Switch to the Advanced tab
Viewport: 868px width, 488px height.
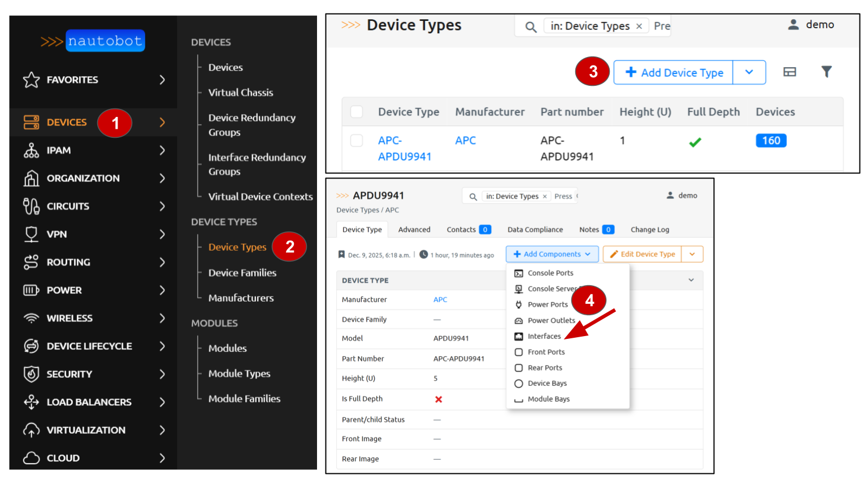click(414, 229)
